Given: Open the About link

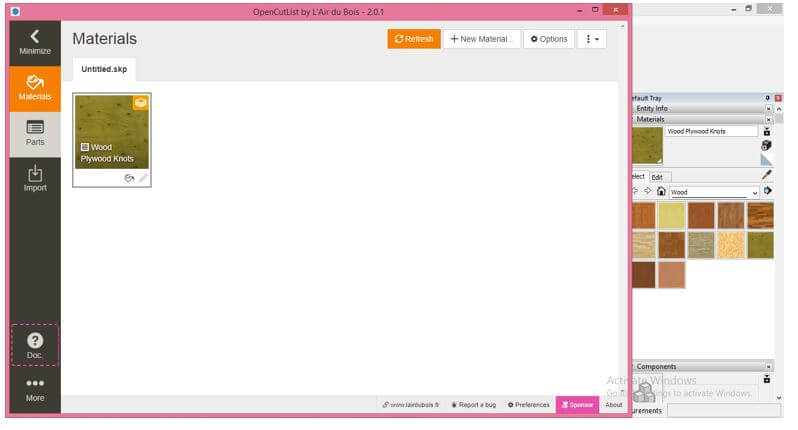Looking at the screenshot, I should tap(614, 405).
